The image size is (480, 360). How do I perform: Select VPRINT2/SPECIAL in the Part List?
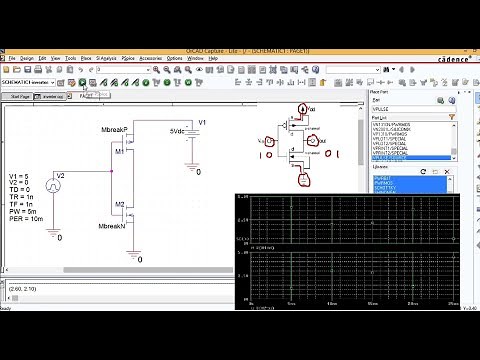(x=390, y=153)
